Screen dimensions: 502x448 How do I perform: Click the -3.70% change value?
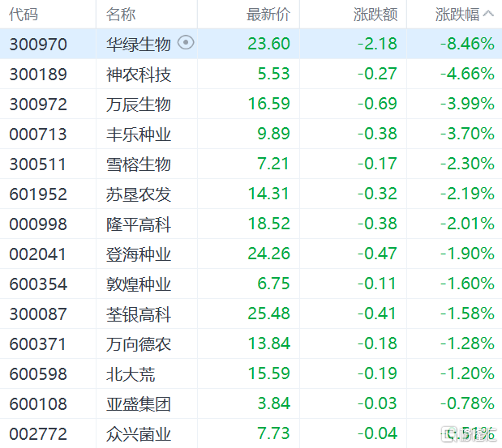pos(467,134)
